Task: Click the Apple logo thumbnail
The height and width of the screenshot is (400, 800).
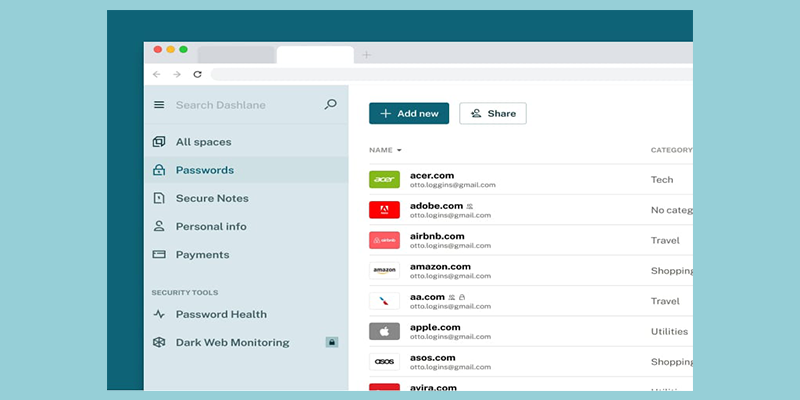Action: (384, 331)
